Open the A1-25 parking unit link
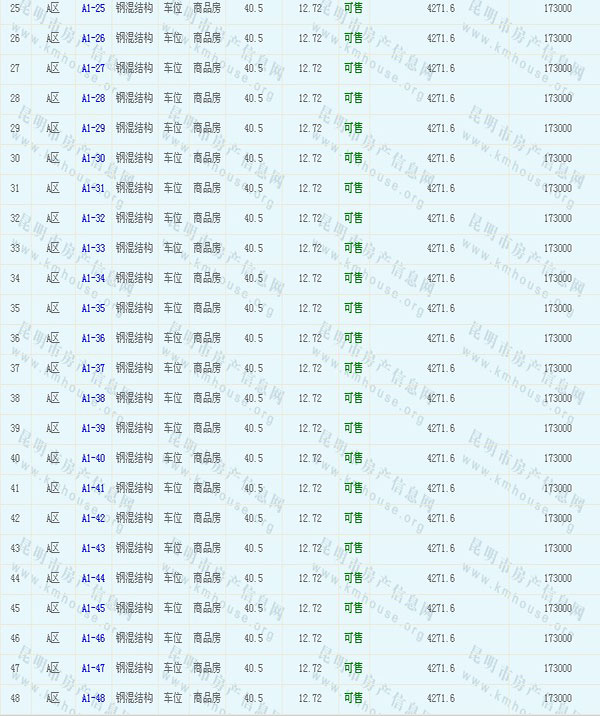 click(93, 8)
